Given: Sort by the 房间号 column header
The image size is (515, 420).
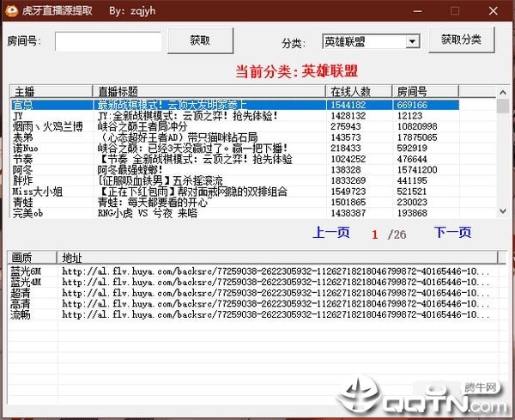Looking at the screenshot, I should pos(425,91).
